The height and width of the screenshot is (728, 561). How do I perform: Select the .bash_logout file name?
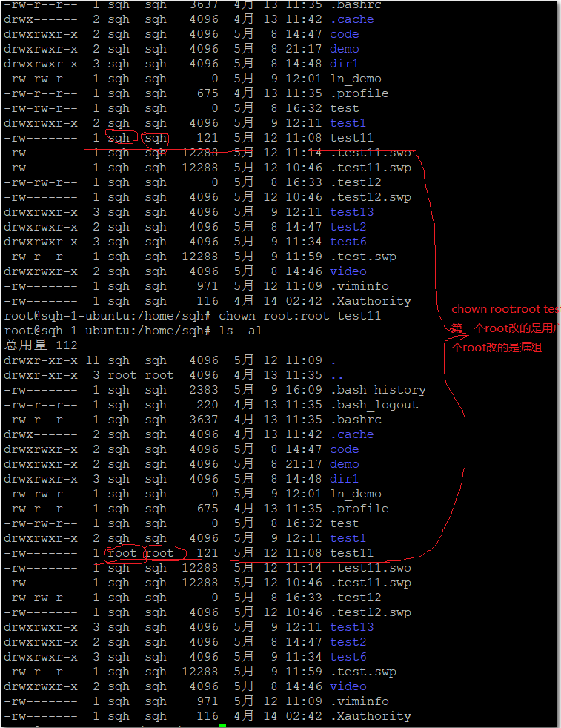[374, 405]
